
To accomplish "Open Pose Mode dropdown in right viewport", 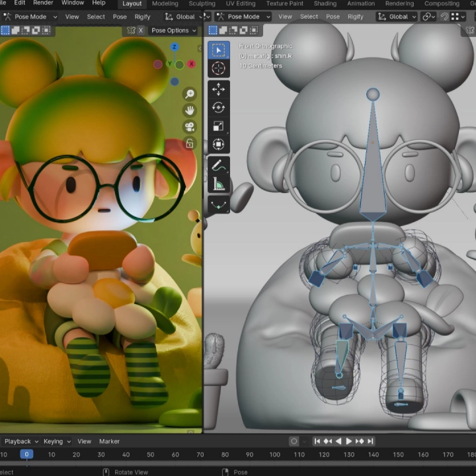I will click(x=243, y=17).
